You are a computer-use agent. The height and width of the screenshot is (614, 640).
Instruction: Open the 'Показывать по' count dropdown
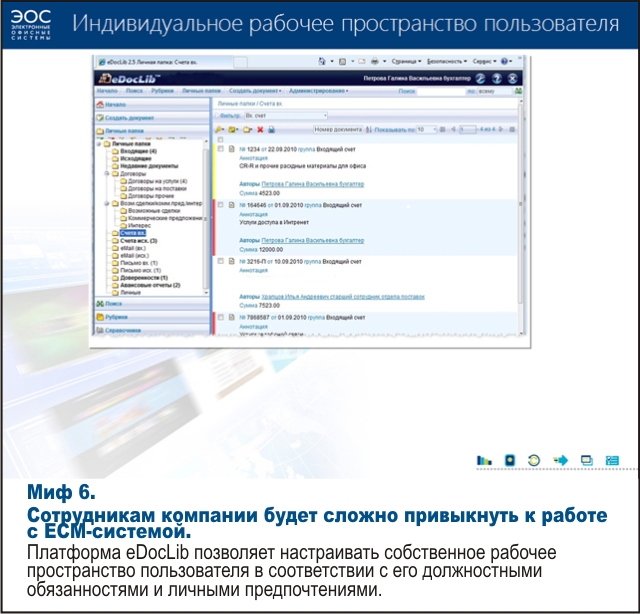(426, 129)
